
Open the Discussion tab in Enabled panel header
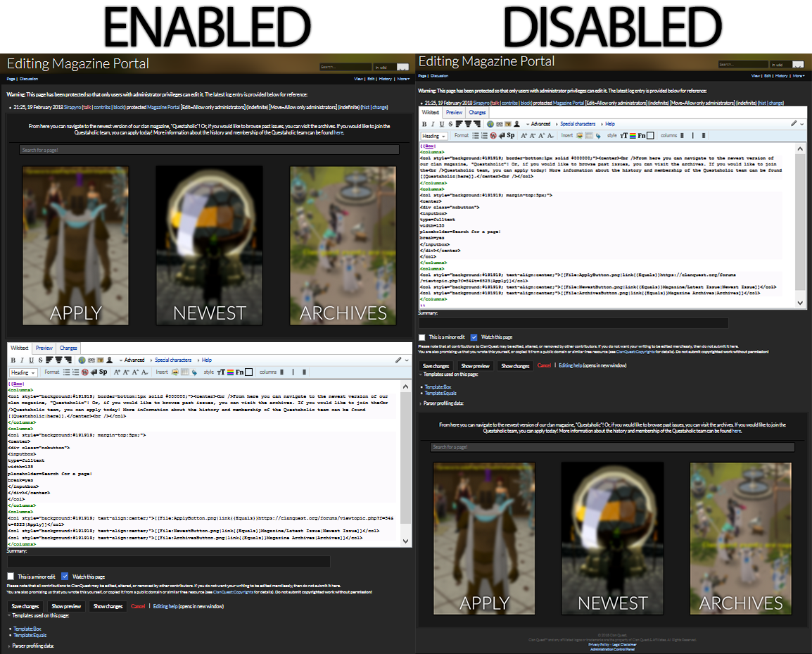coord(28,79)
